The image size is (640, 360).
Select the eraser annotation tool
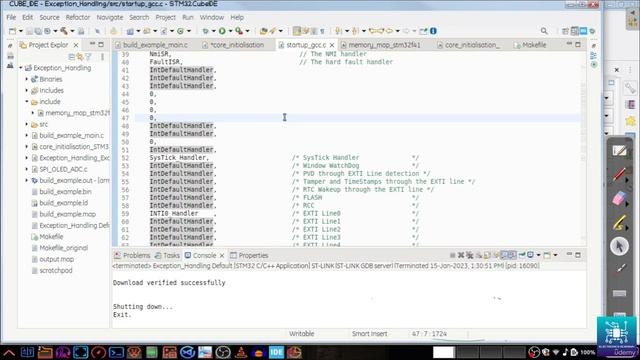[619, 199]
